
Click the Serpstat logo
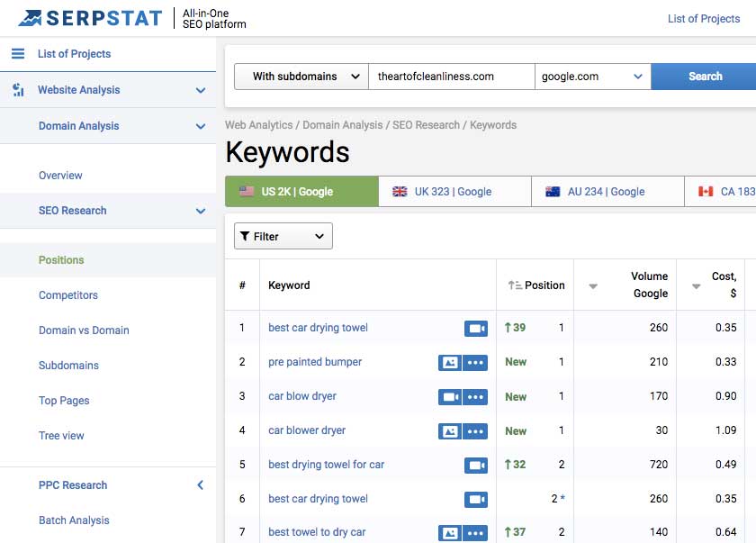pyautogui.click(x=90, y=18)
